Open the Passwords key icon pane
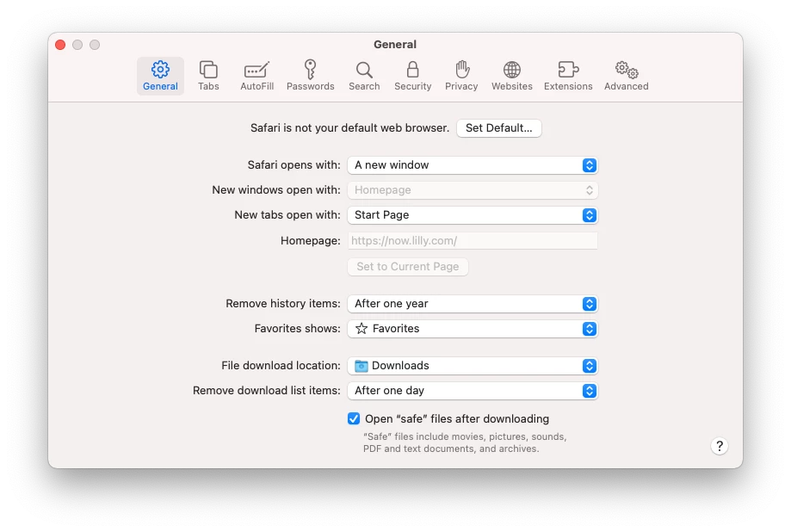Viewport: 791px width, 532px height. pyautogui.click(x=310, y=76)
